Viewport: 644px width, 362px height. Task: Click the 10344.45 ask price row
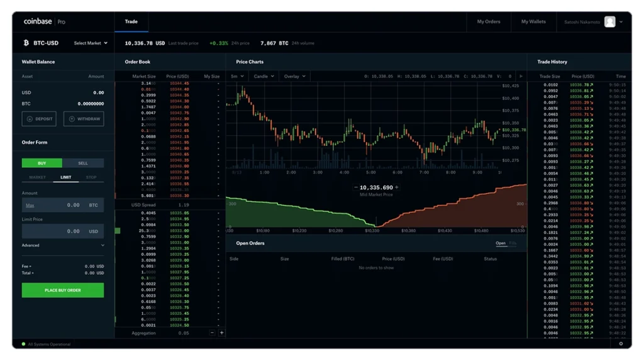(169, 84)
